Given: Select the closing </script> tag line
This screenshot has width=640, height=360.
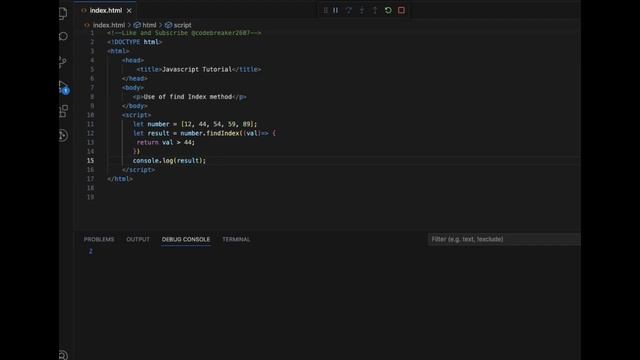Looking at the screenshot, I should (138, 170).
